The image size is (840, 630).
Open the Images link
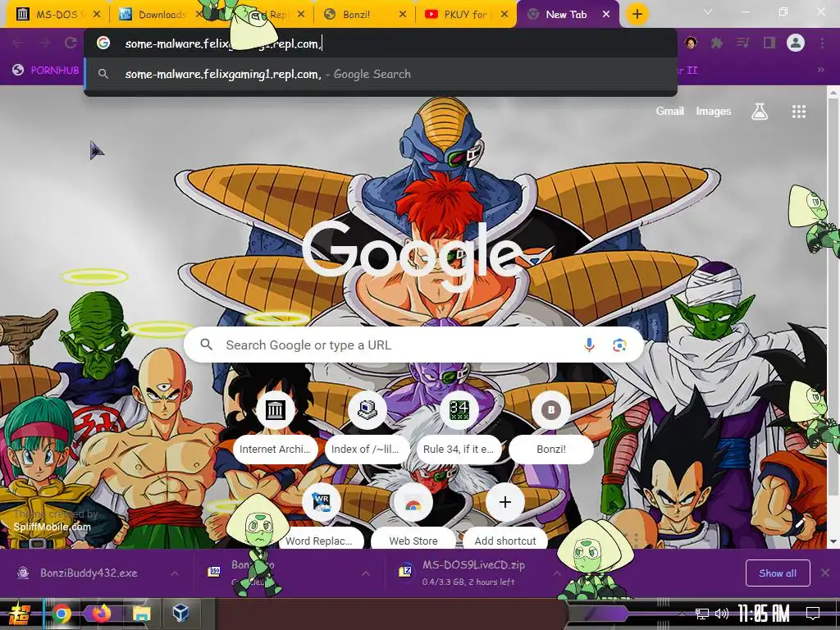pos(713,111)
